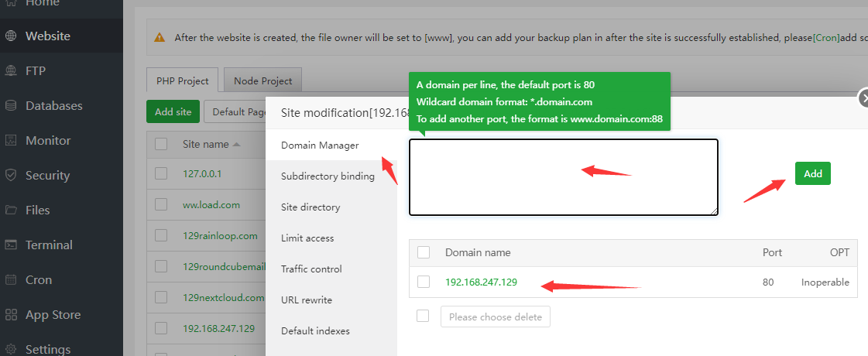
Task: Open Cron menu label
Action: 39,279
